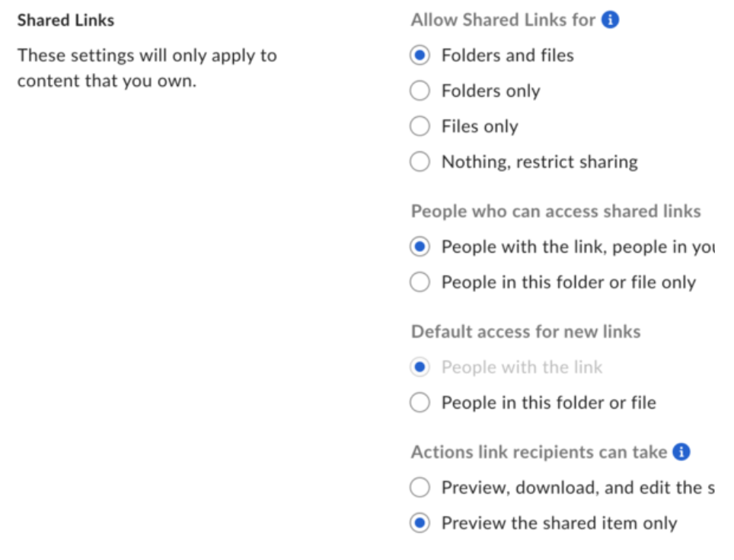Select Folders and files sharing option
Screen dimensions: 734x560
[x=420, y=55]
